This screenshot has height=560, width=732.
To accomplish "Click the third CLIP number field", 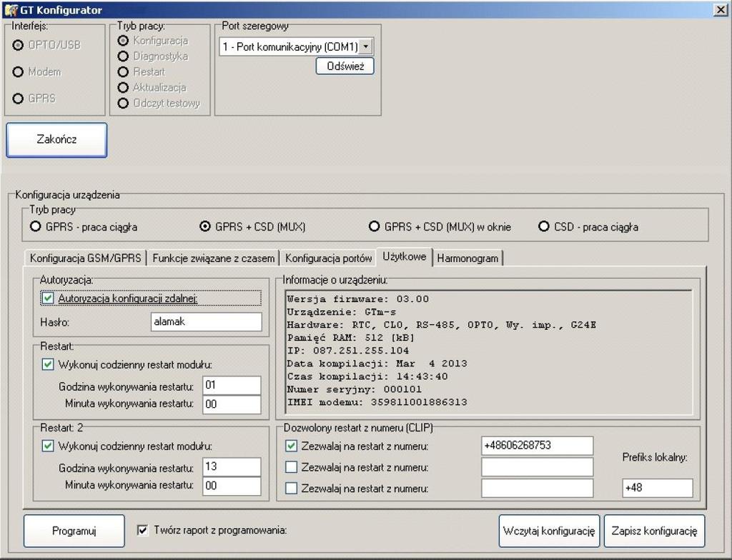I will click(x=538, y=488).
